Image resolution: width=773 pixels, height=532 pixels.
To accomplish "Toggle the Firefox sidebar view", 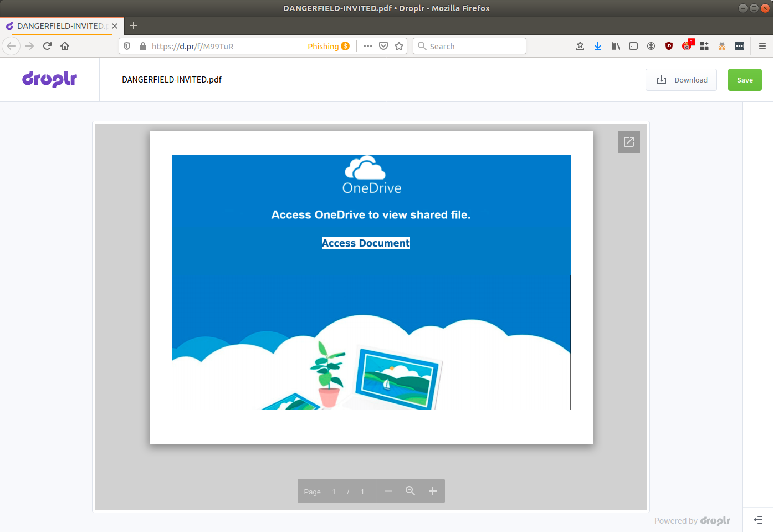I will pyautogui.click(x=633, y=46).
